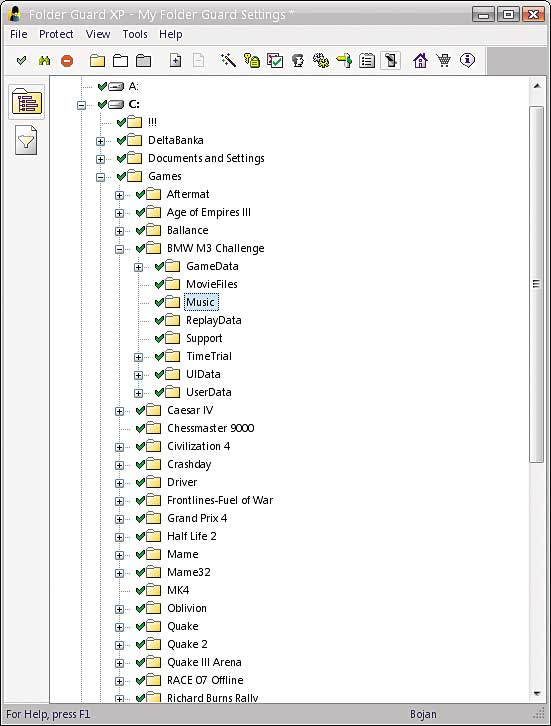Click the info about icon
551x726 pixels.
click(467, 60)
